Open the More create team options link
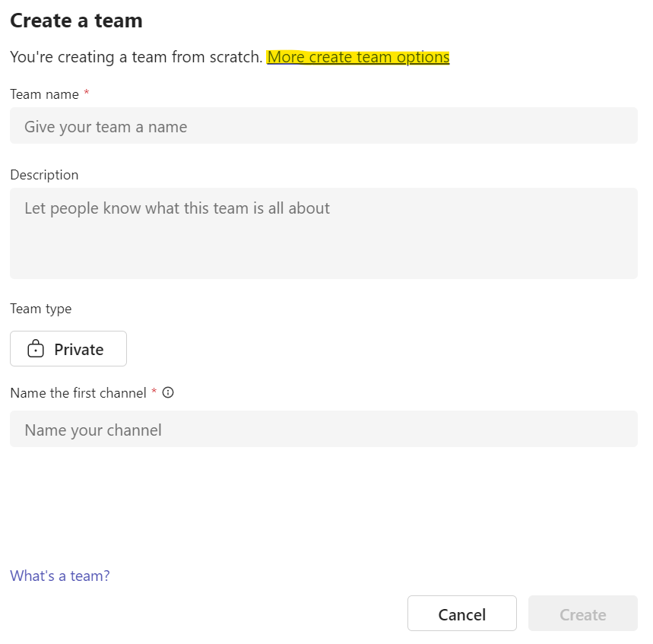653x644 pixels. click(358, 57)
